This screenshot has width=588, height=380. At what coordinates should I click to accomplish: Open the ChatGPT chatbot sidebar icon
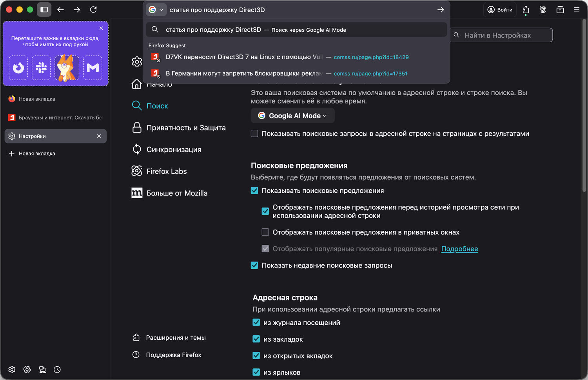tap(27, 369)
